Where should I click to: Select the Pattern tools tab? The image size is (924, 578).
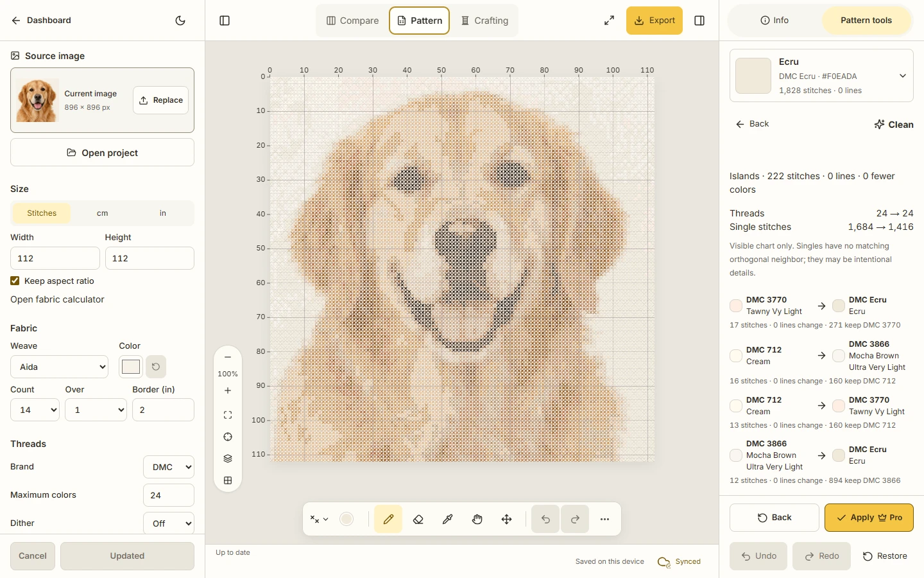866,21
